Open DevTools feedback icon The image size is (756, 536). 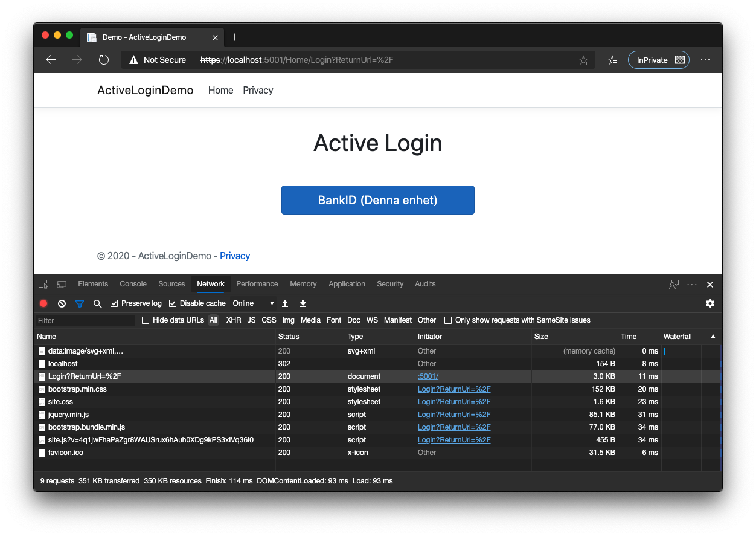[674, 284]
